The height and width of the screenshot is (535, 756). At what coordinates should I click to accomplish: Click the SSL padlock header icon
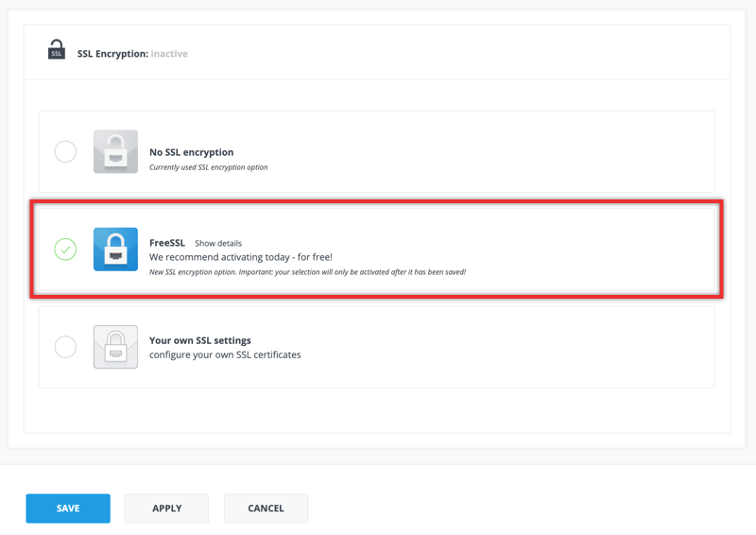coord(57,50)
